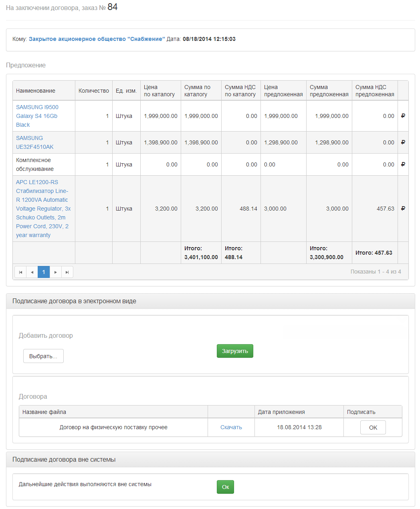Click the Предложение section heading

point(26,65)
